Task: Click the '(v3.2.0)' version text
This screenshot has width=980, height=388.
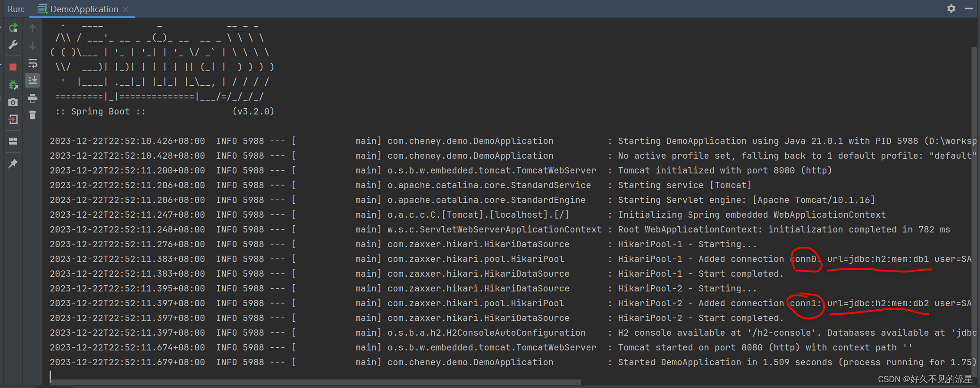Action: (253, 111)
